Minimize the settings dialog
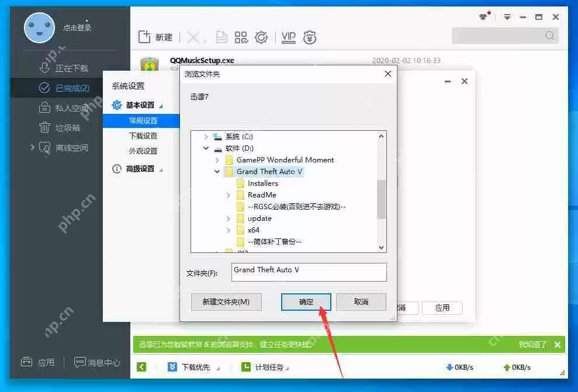Image resolution: width=578 pixels, height=392 pixels. (x=448, y=81)
